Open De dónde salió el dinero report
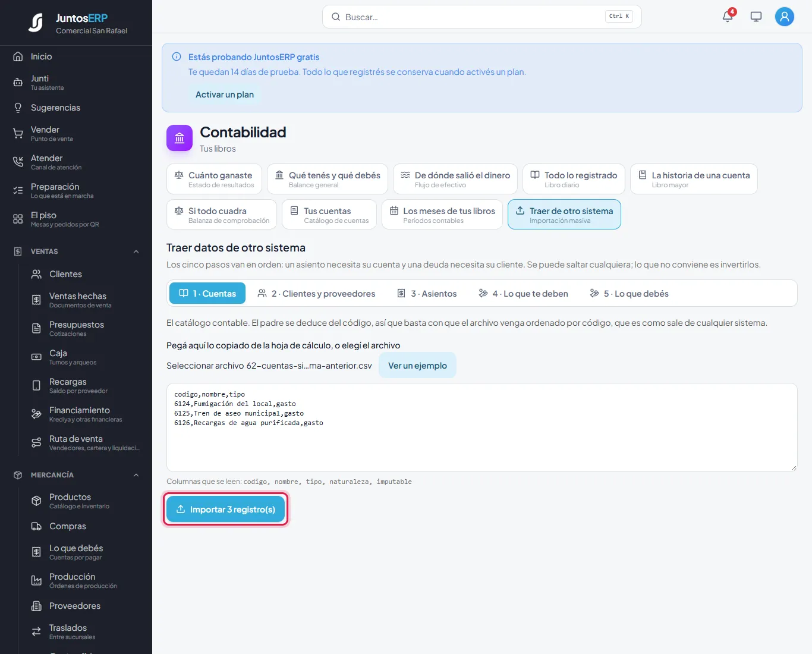The image size is (812, 654). 455,179
